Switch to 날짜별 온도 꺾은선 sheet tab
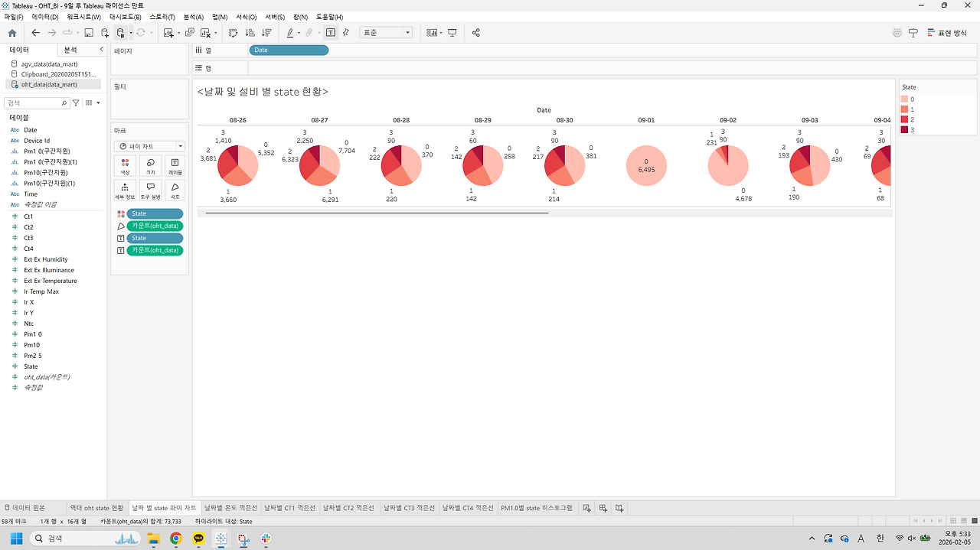Screen dimensions: 980x550 coord(230,507)
